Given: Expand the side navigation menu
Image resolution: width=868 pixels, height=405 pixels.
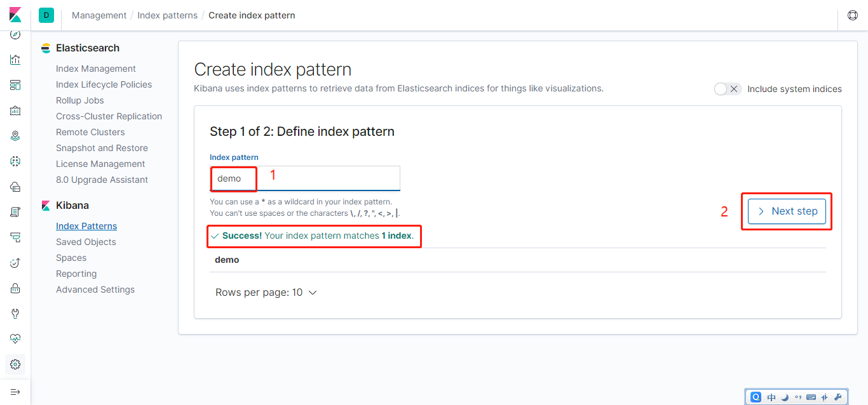Looking at the screenshot, I should click(x=15, y=392).
